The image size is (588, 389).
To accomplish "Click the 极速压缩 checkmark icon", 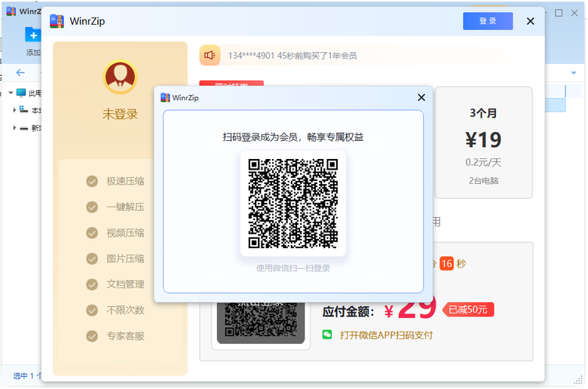I will pyautogui.click(x=92, y=181).
